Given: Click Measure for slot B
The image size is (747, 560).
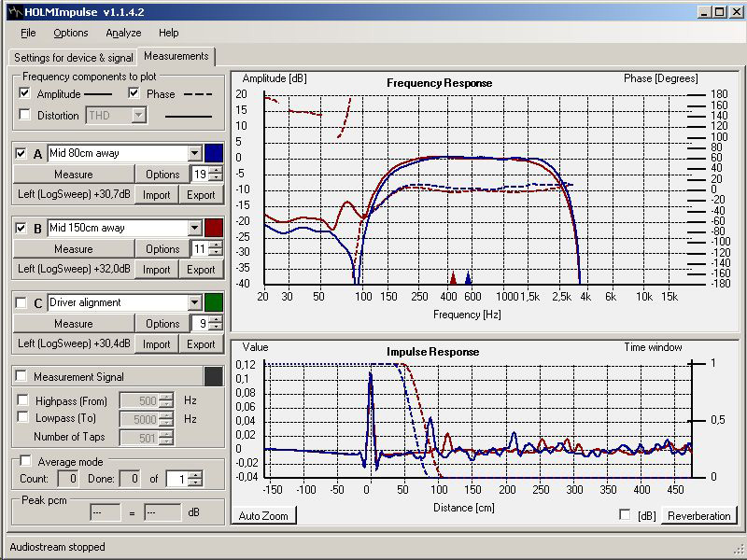Looking at the screenshot, I should tap(74, 249).
